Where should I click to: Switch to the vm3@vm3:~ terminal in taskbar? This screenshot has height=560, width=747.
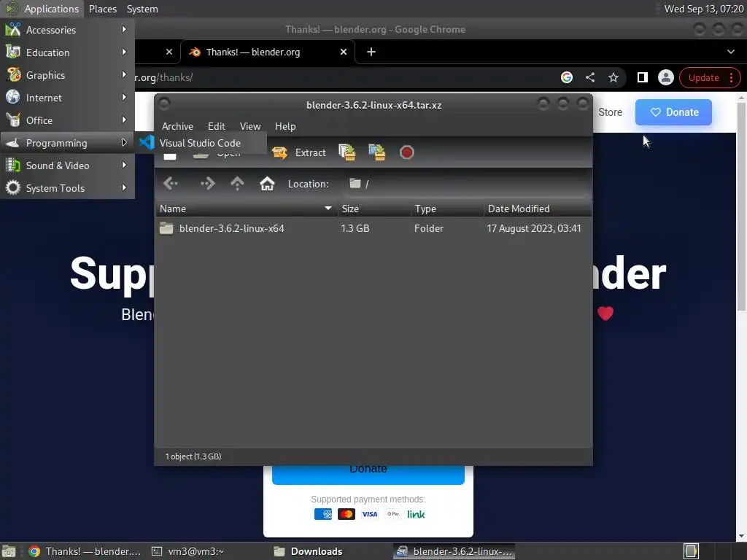click(187, 551)
